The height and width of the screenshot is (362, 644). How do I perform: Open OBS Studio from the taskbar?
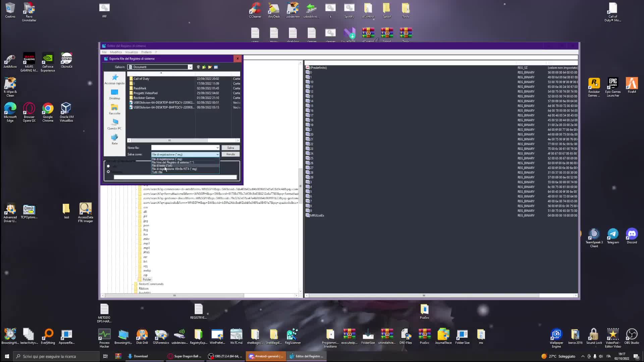tap(225, 356)
